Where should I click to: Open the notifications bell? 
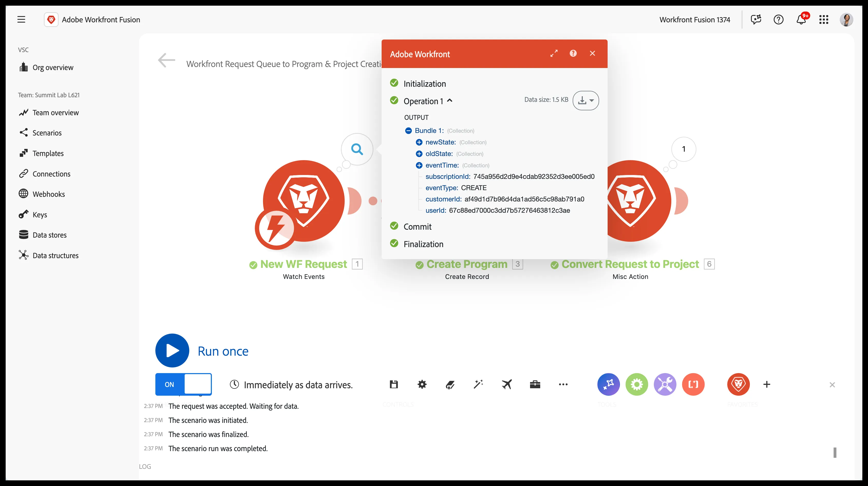pos(801,20)
